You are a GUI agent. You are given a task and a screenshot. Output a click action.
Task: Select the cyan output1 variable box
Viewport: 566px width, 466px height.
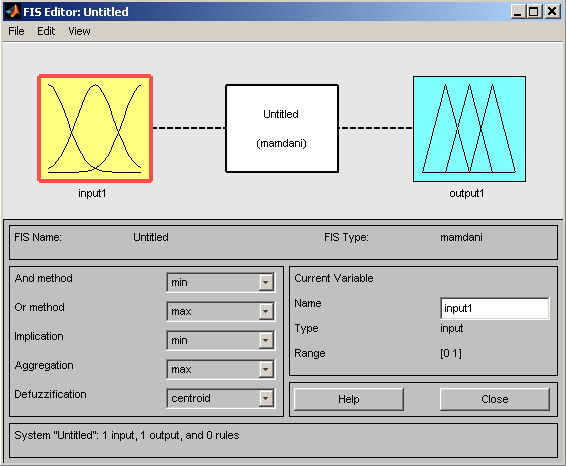click(469, 129)
